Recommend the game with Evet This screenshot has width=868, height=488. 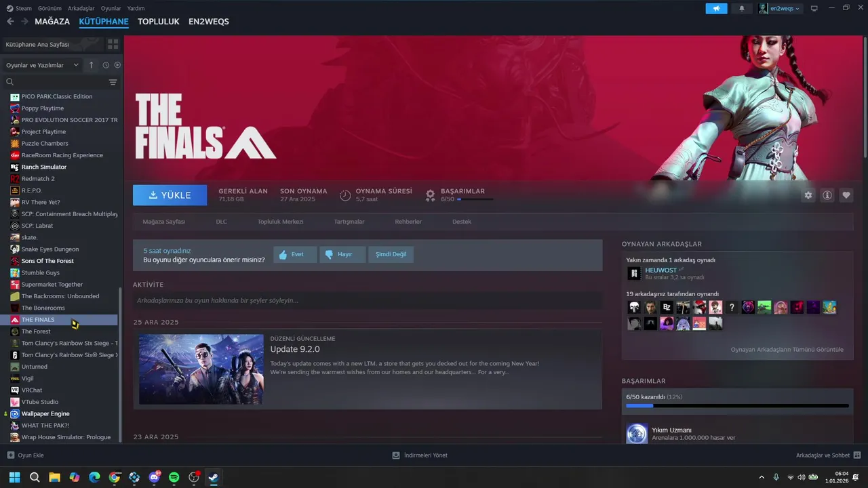[295, 254]
